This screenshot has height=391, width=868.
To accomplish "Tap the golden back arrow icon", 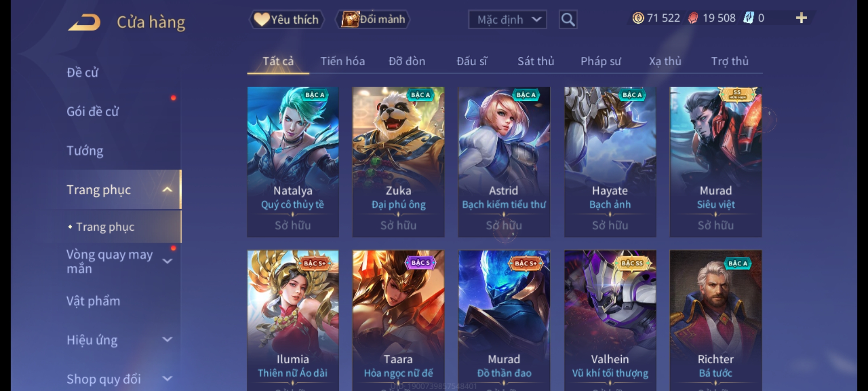I will [x=84, y=22].
